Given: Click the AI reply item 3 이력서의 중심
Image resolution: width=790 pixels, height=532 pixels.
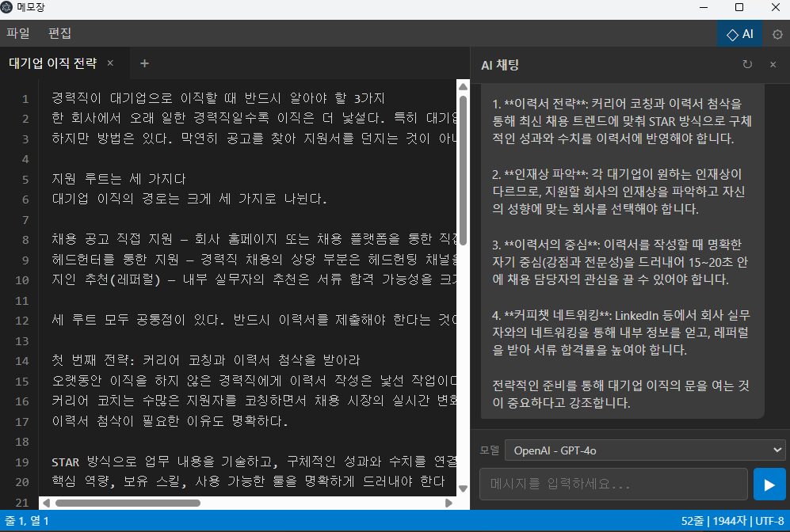Looking at the screenshot, I should tap(620, 262).
